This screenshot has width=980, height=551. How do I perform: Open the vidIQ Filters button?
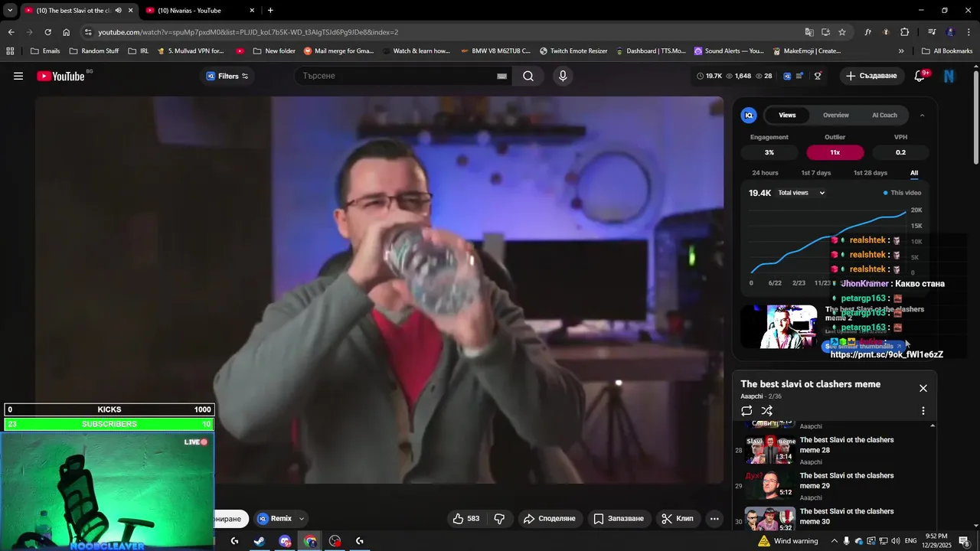click(227, 76)
